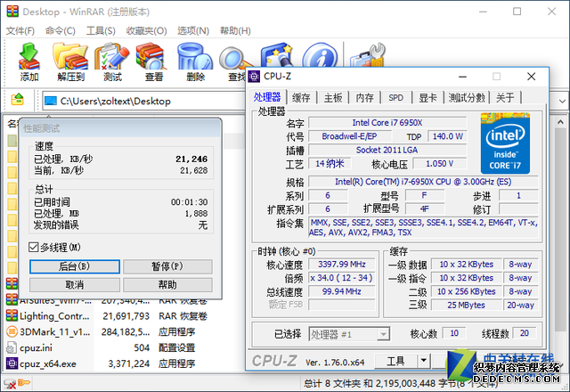Switch to the Graphics (显卡) tab
The width and height of the screenshot is (570, 392).
coord(427,97)
